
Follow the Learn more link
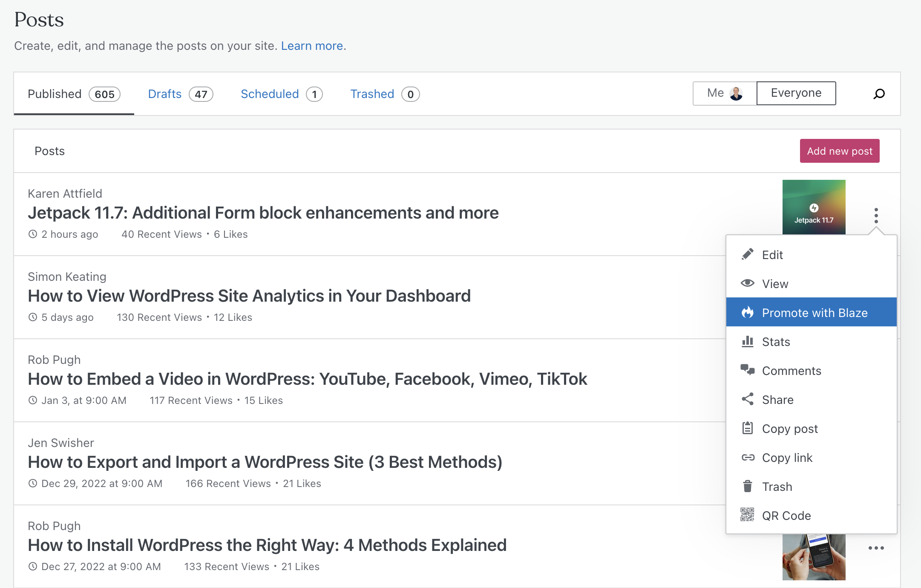(x=312, y=46)
